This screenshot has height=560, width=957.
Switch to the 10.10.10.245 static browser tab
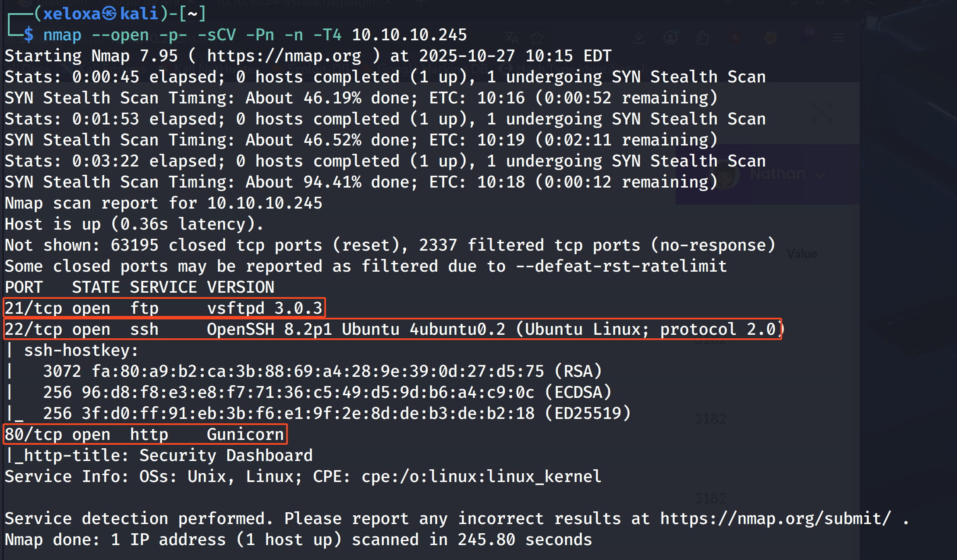(298, 4)
